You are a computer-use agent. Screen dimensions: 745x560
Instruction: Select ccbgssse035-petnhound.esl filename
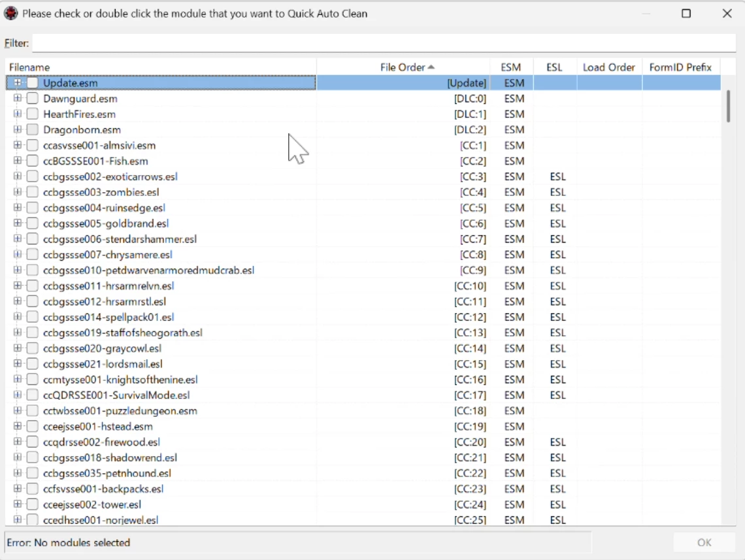click(107, 473)
